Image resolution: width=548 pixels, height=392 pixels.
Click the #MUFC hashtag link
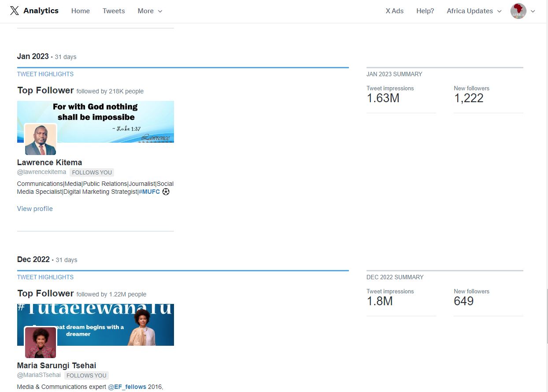[149, 192]
